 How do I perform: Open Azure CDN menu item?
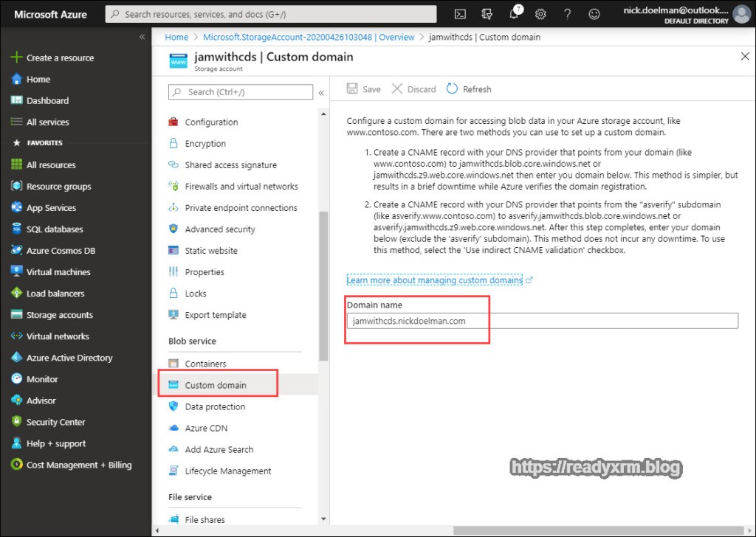[206, 428]
